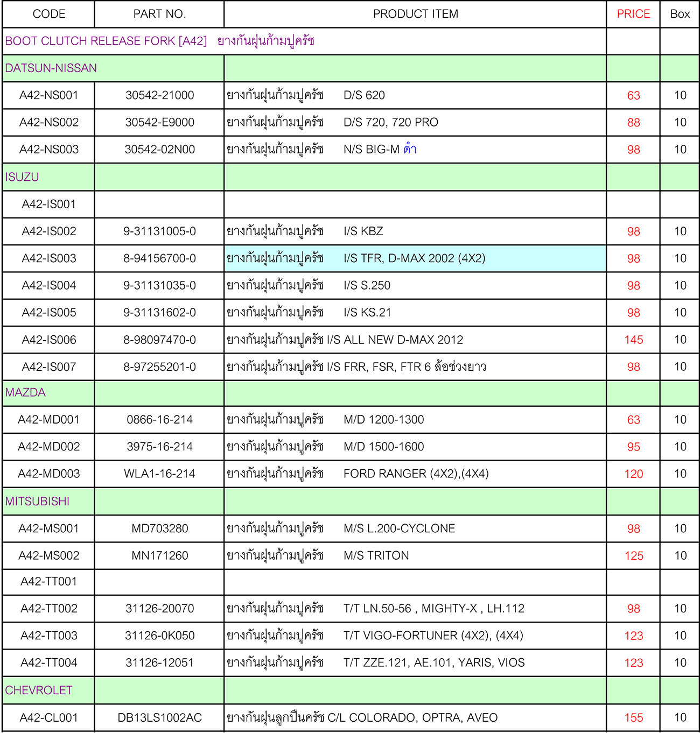Click code cell A42-CL001

[49, 718]
